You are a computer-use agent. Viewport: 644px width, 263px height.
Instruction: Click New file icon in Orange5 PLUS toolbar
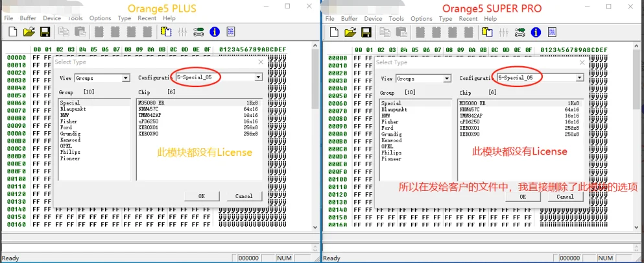[13, 32]
